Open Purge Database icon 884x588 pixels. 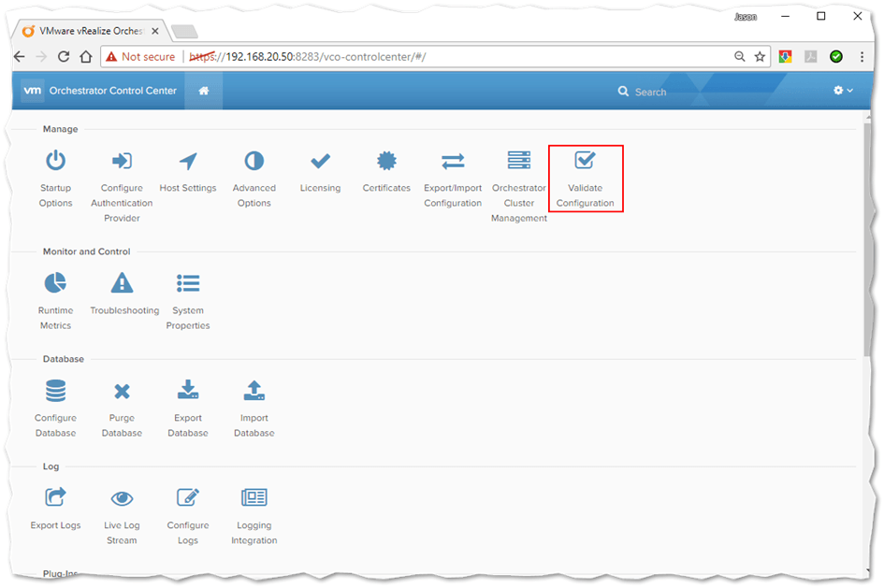coord(122,391)
